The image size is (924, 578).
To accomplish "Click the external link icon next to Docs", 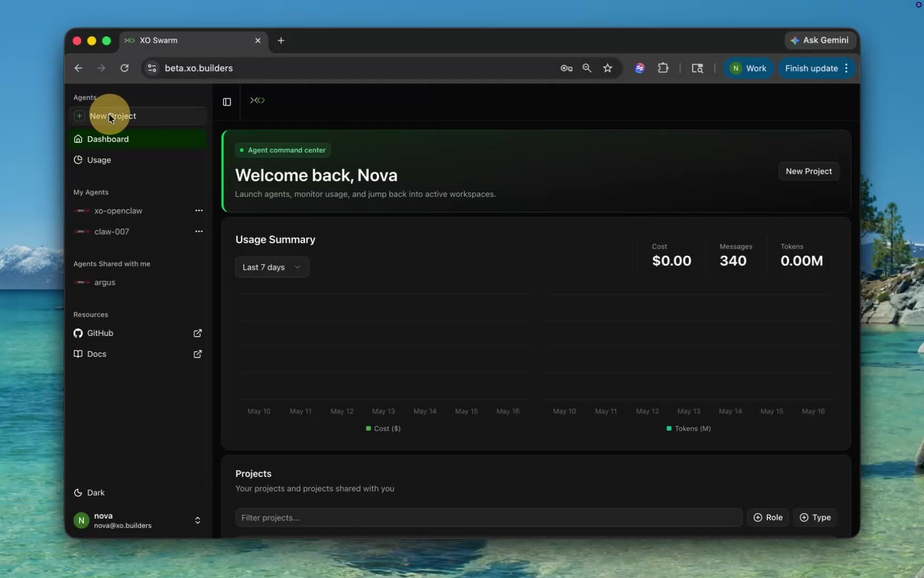I will (197, 354).
